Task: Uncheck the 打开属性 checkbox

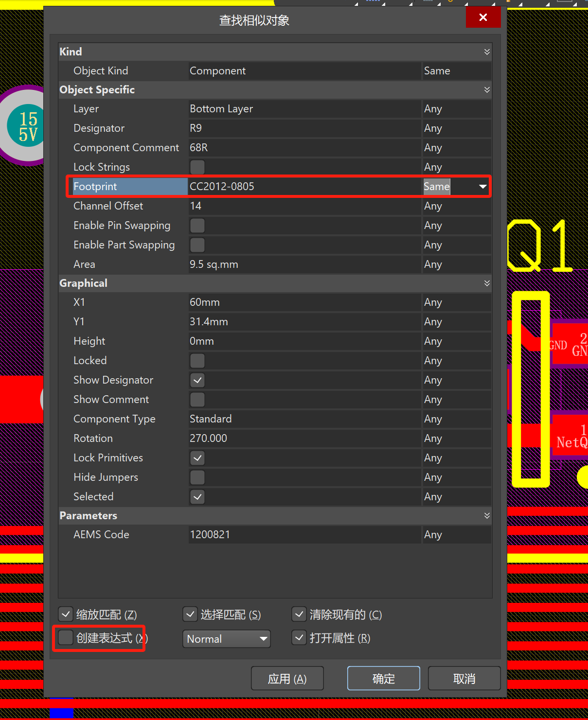Action: [x=299, y=638]
